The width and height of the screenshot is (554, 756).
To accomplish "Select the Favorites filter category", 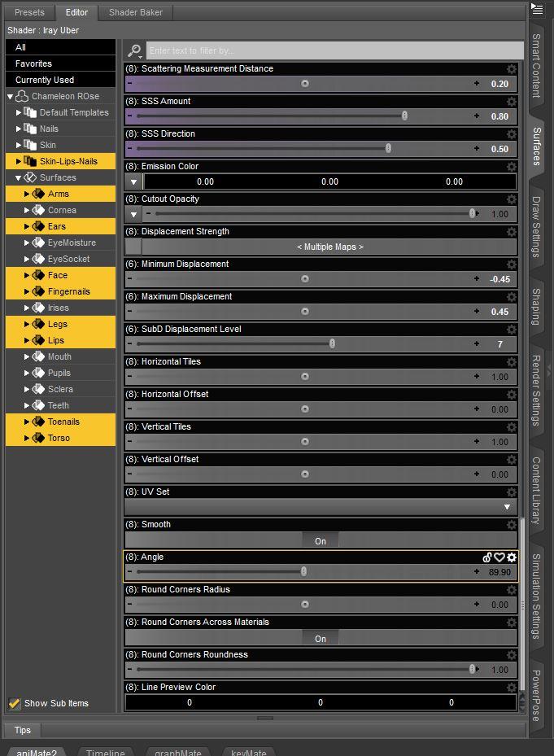I will [61, 63].
